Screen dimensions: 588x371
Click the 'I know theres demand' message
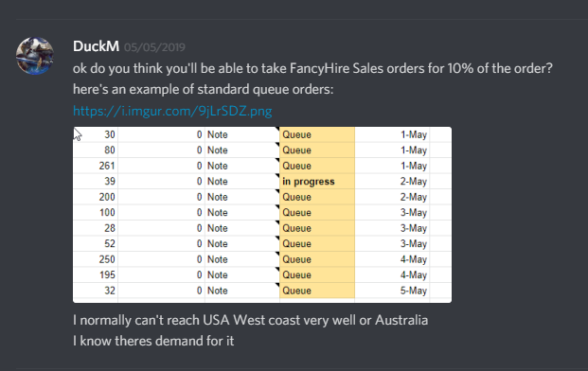tap(153, 341)
